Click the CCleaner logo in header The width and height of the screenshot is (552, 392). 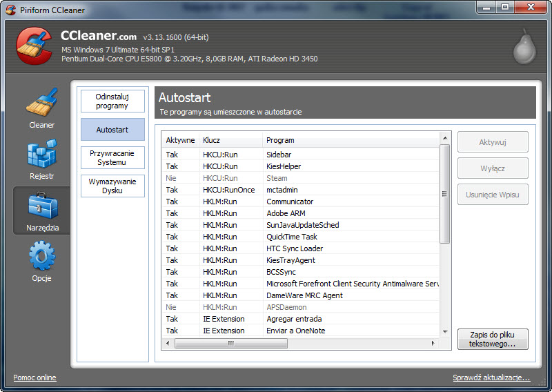click(x=33, y=46)
